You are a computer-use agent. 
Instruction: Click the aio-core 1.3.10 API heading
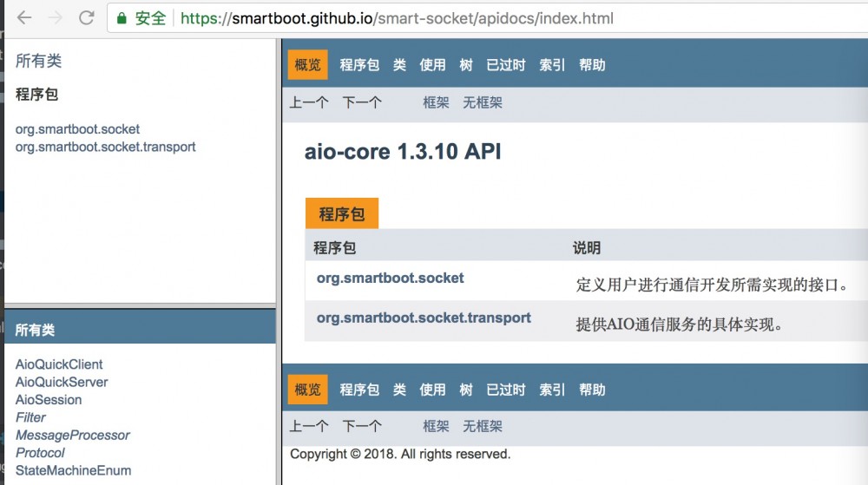pos(403,152)
